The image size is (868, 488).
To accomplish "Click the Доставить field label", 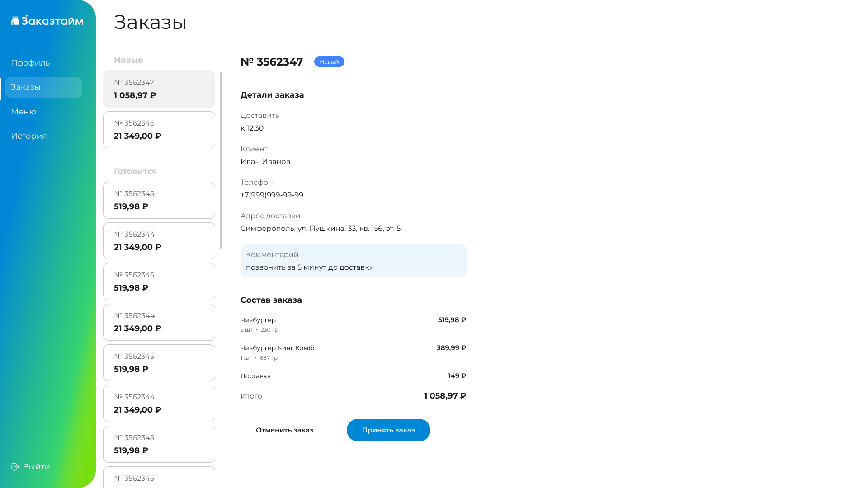I will coord(260,116).
